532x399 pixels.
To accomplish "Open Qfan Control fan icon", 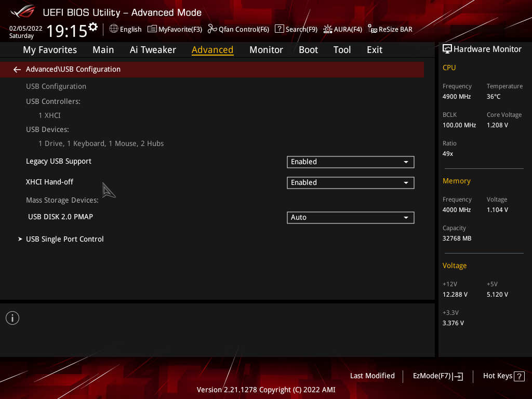I will (212, 29).
